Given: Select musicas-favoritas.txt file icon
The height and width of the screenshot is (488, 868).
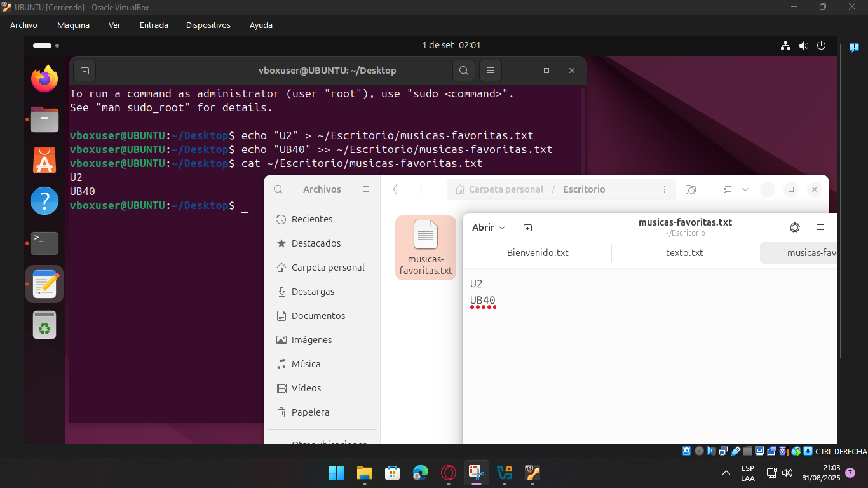Looking at the screenshot, I should [426, 248].
